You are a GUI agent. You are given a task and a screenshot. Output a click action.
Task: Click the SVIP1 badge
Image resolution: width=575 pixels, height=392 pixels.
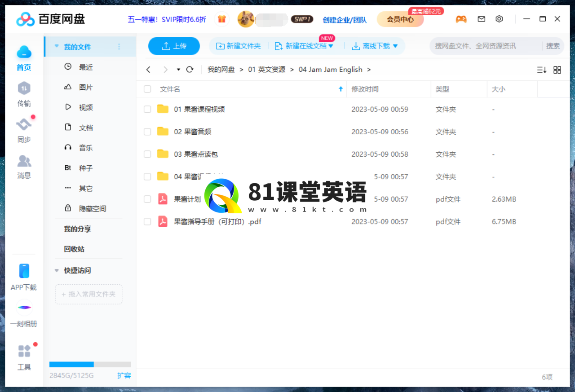pos(302,19)
